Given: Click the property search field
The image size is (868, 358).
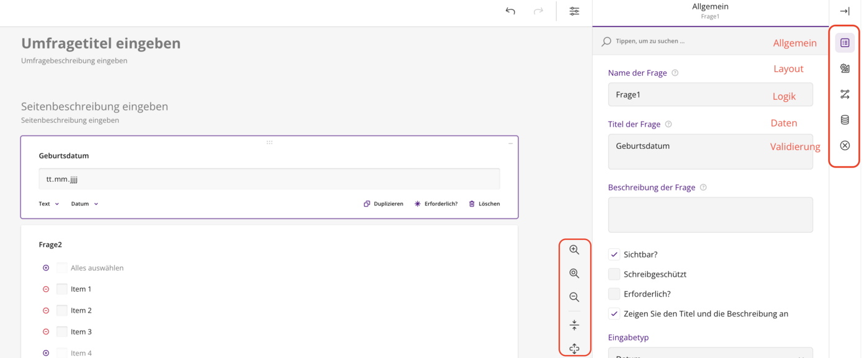Looking at the screenshot, I should coord(682,41).
